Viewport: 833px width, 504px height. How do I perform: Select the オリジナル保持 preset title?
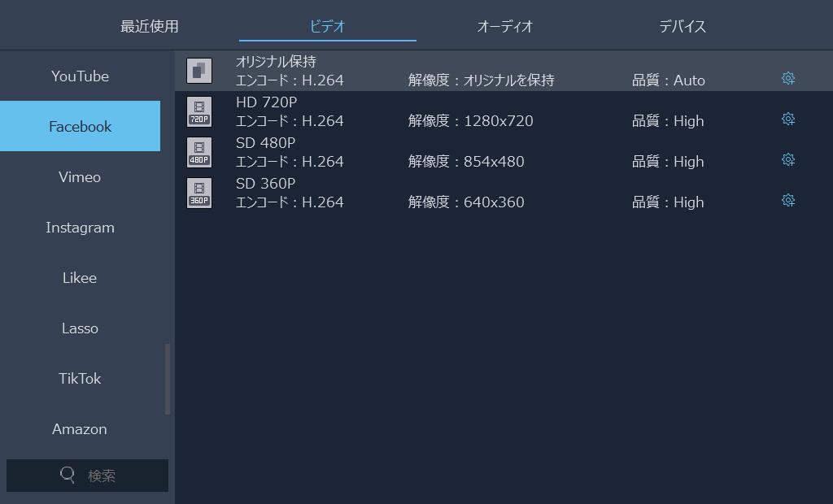[277, 62]
